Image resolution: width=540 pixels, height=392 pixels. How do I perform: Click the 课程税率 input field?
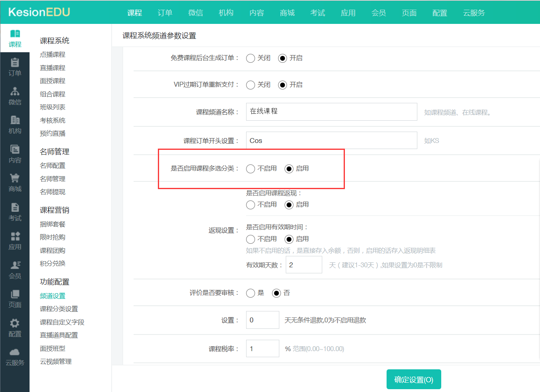[262, 349]
